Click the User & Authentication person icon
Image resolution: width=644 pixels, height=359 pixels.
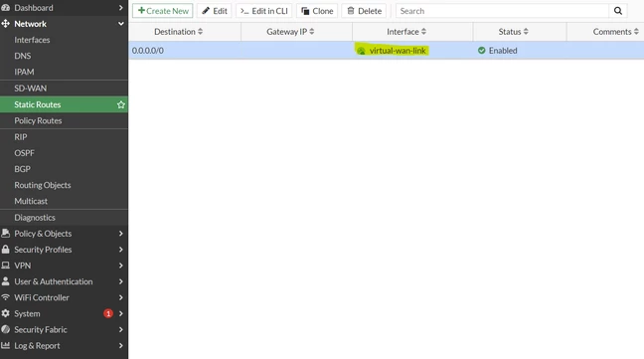5,281
